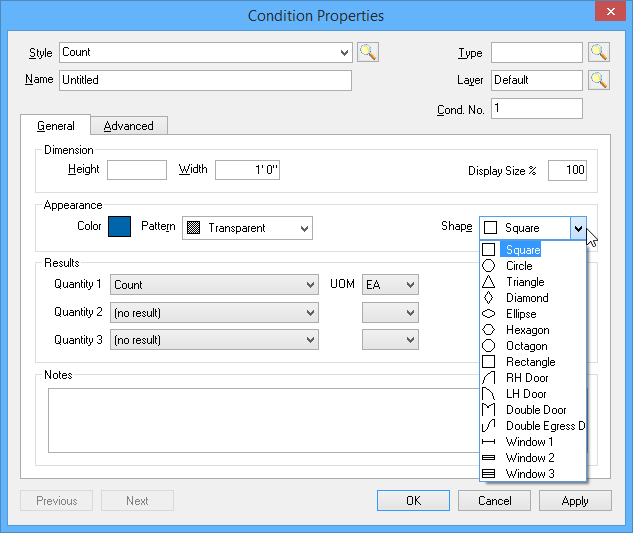This screenshot has width=633, height=533.
Task: Choose the Circle shape from the list
Action: coord(533,266)
